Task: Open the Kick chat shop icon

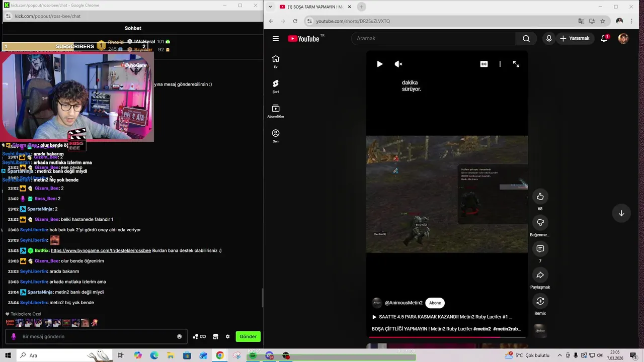Action: (x=215, y=336)
